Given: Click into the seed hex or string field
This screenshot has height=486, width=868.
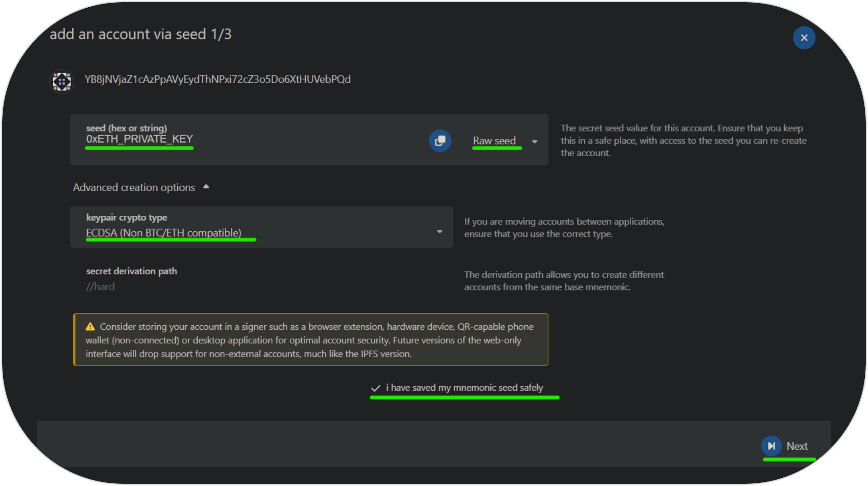Looking at the screenshot, I should 250,139.
